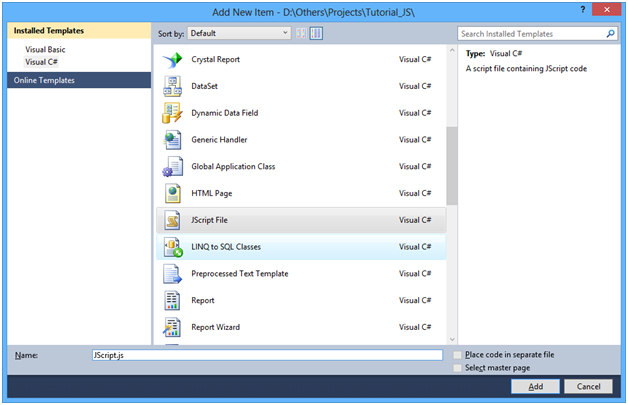Click the 'Generic Handler' label
The image size is (628, 405).
219,140
